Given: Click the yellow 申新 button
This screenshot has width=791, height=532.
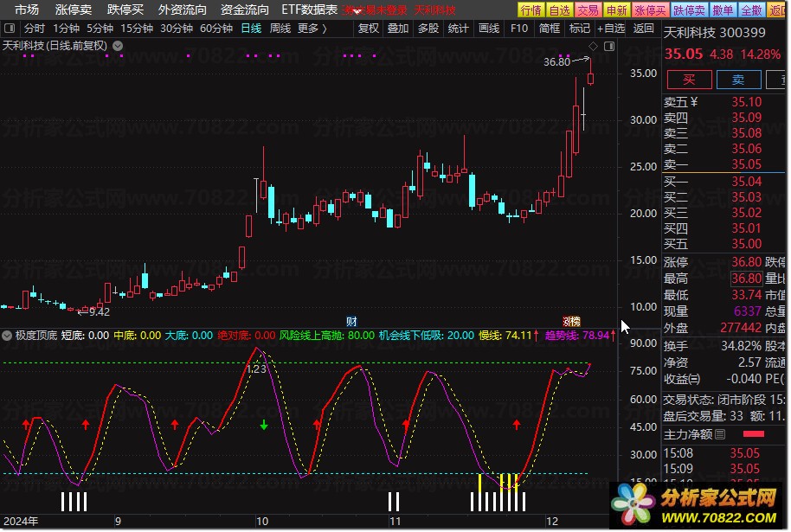Looking at the screenshot, I should (x=617, y=10).
